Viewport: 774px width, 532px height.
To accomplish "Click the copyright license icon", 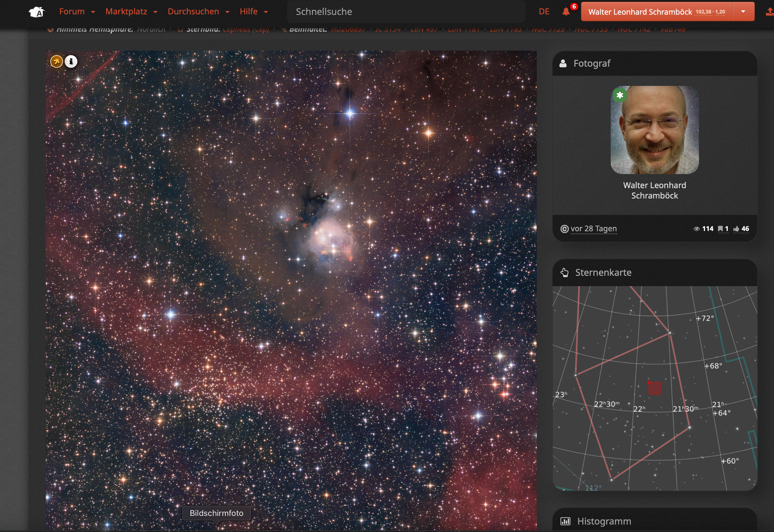I will 564,229.
